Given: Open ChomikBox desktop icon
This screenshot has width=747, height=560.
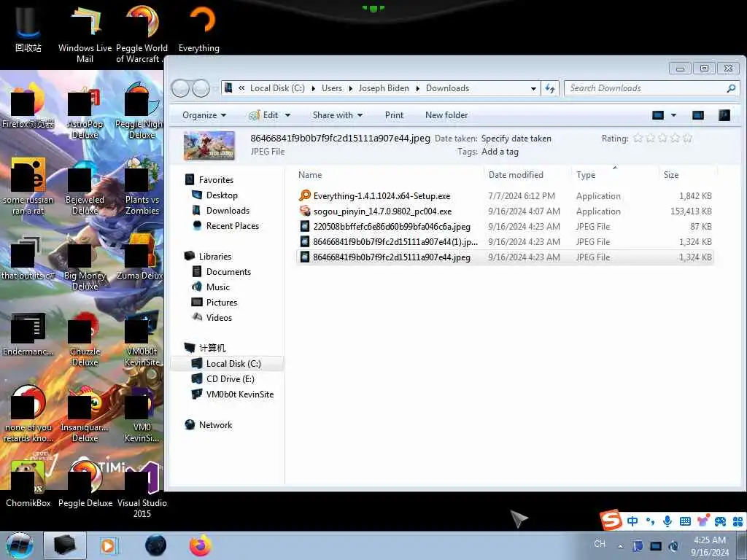Looking at the screenshot, I should pyautogui.click(x=28, y=483).
